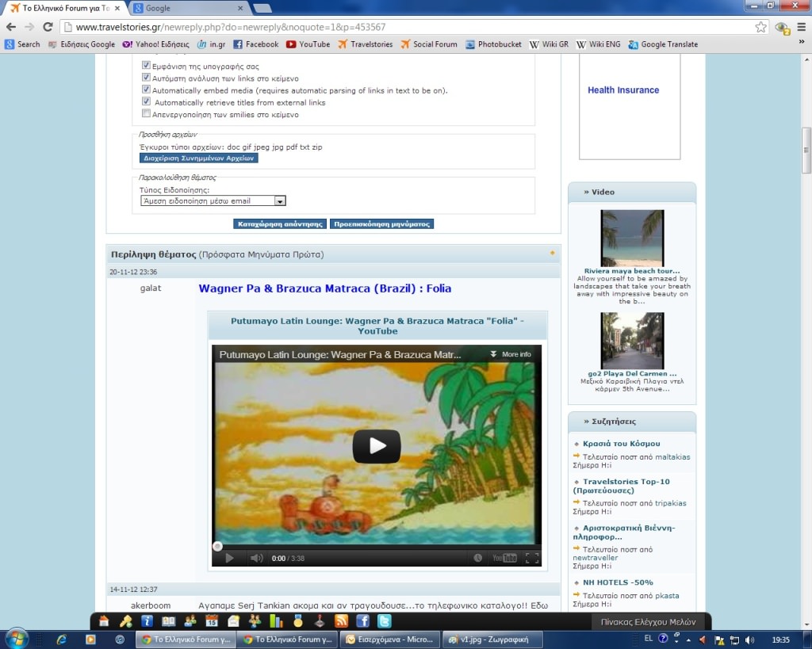Click the Καταχώρηση απάντησης button
This screenshot has width=812, height=649.
tap(280, 224)
